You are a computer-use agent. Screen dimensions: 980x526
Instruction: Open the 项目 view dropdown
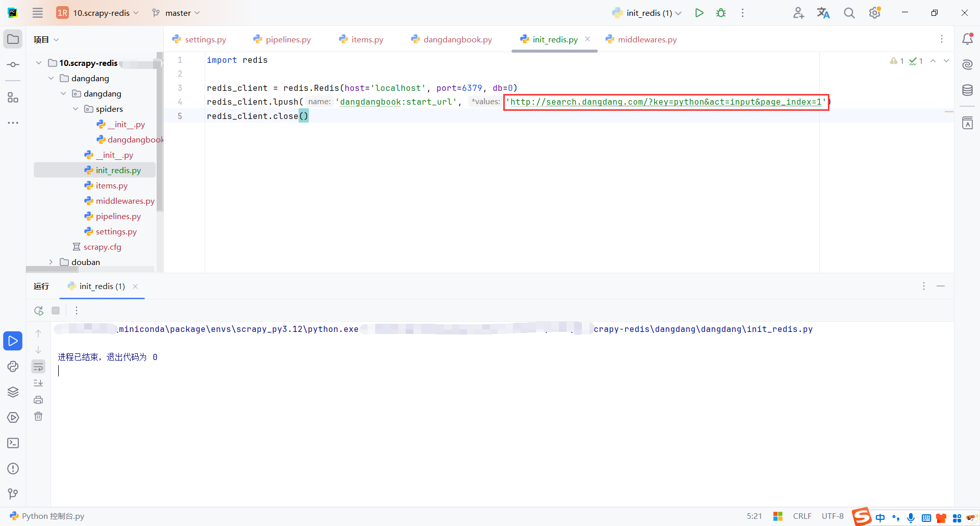coord(46,39)
